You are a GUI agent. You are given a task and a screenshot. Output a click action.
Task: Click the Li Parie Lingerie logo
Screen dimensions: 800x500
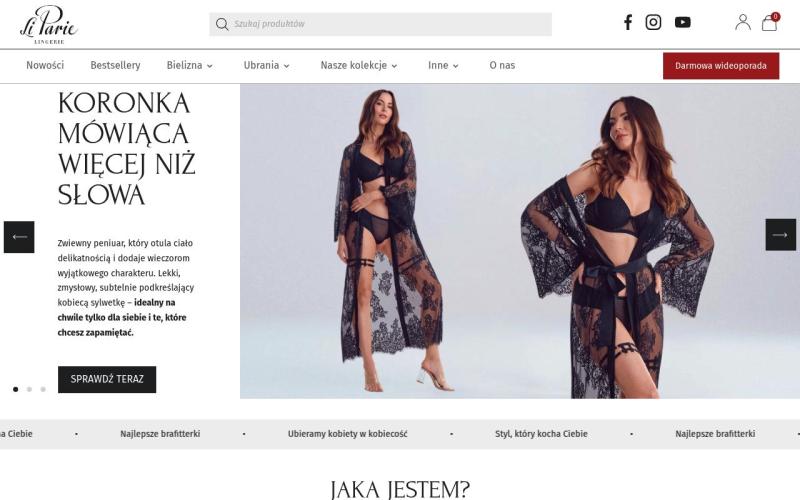coord(48,24)
